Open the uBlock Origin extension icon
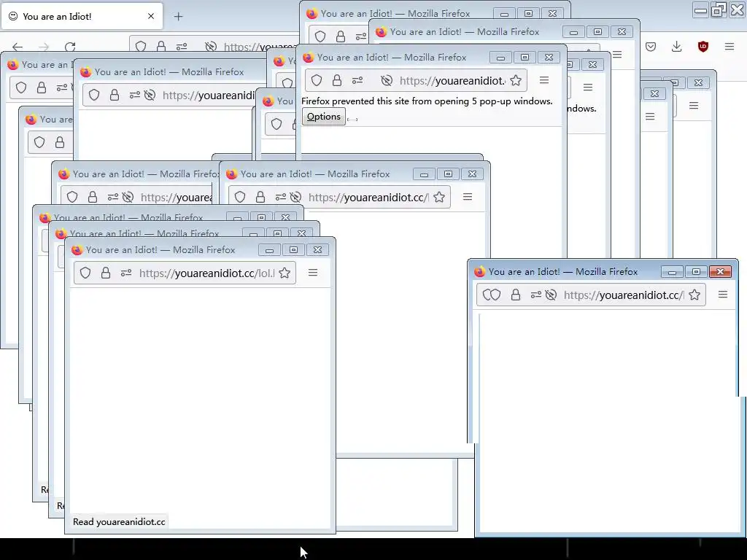This screenshot has width=747, height=560. 703,46
